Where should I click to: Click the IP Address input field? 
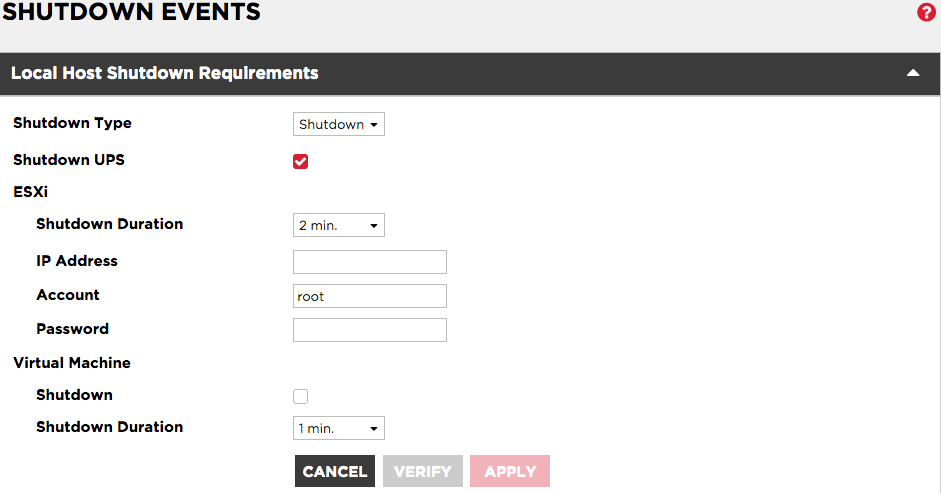tap(369, 262)
